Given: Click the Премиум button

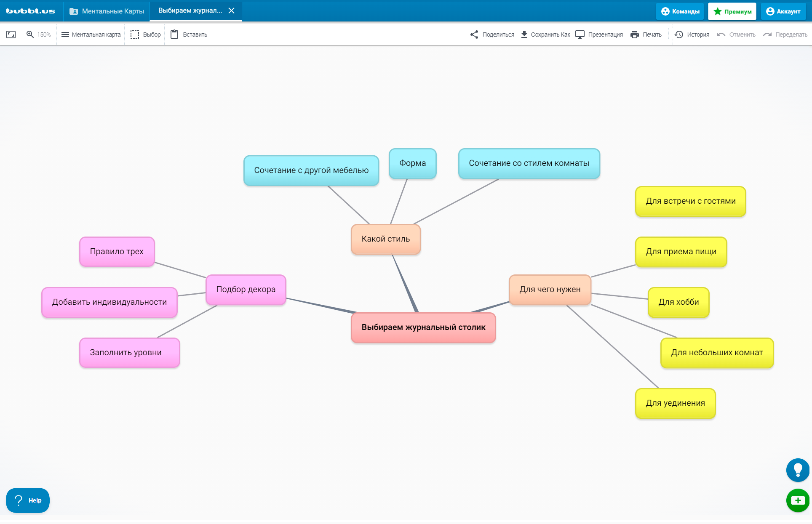Looking at the screenshot, I should [732, 11].
